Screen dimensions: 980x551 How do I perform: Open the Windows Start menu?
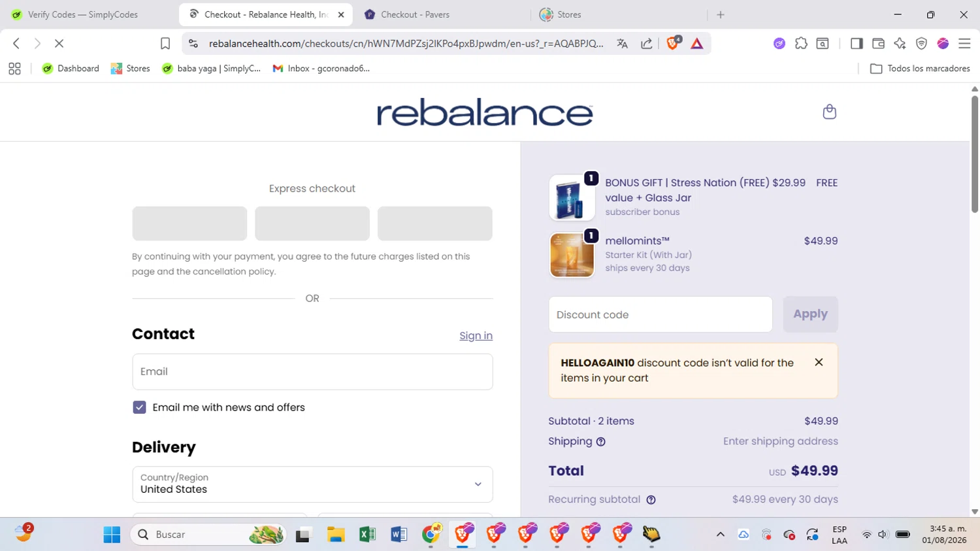pos(112,535)
